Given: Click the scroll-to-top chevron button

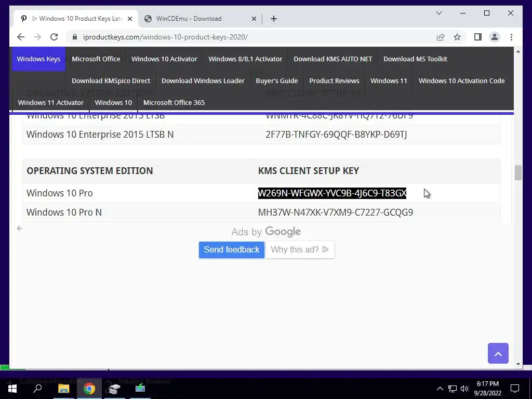Looking at the screenshot, I should [498, 353].
